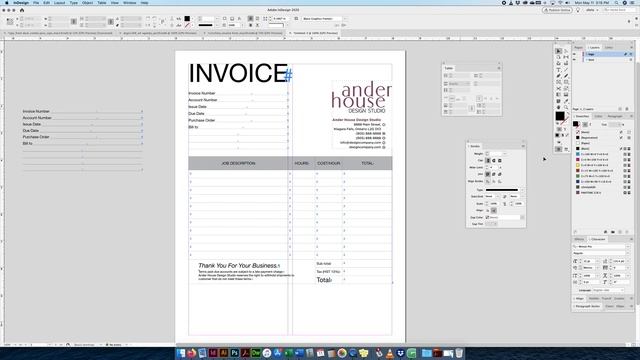Choose Projecting Cap in the Stroke panel
This screenshot has width=640, height=360.
coord(500,160)
